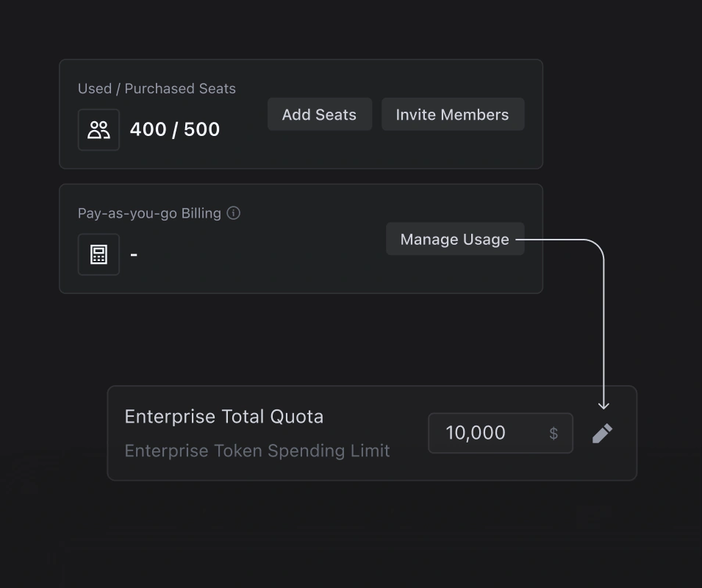Open Manage Usage
This screenshot has height=588, width=702.
[x=455, y=239]
